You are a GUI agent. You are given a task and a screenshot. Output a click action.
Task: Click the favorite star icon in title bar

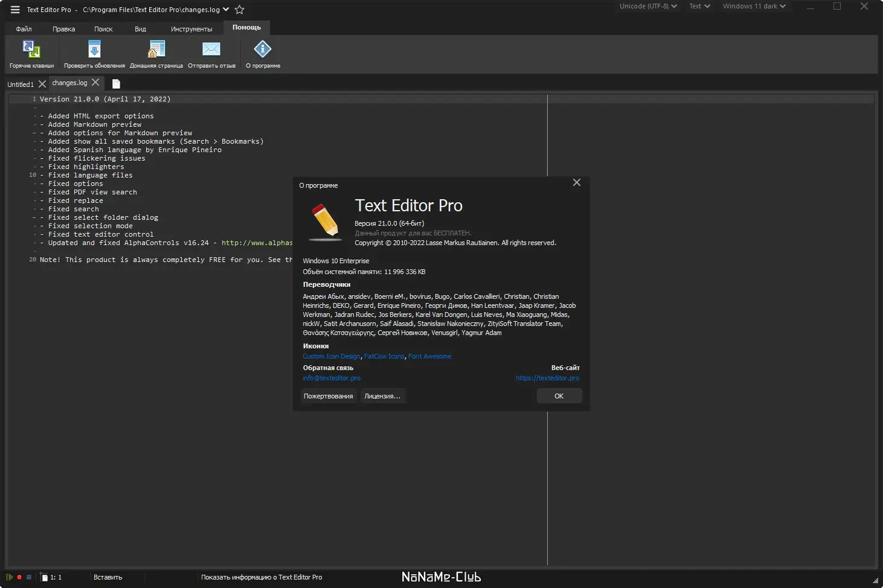239,10
